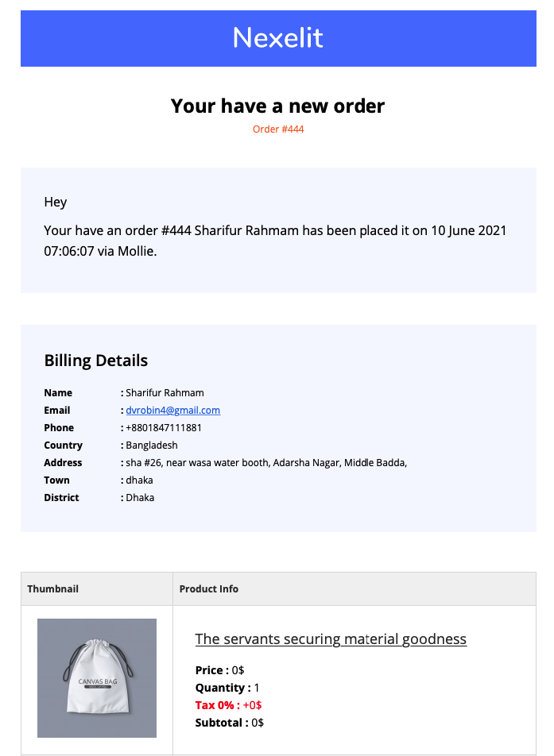Image resolution: width=554 pixels, height=756 pixels.
Task: Click the Nexelit header logo text
Action: [278, 37]
